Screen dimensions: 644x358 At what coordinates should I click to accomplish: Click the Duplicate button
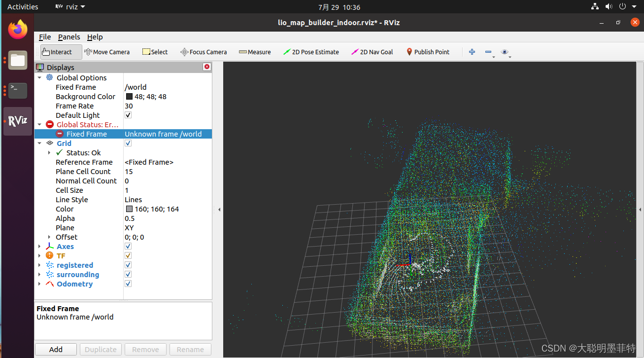click(x=101, y=349)
